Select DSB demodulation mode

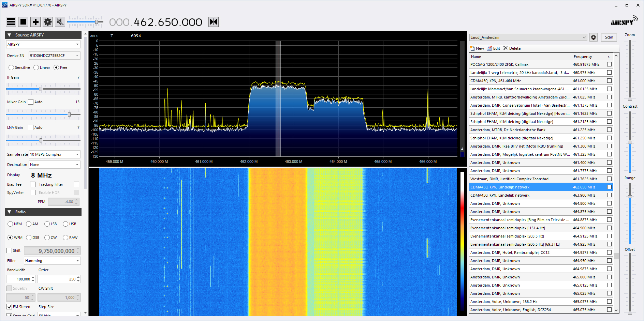(29, 238)
